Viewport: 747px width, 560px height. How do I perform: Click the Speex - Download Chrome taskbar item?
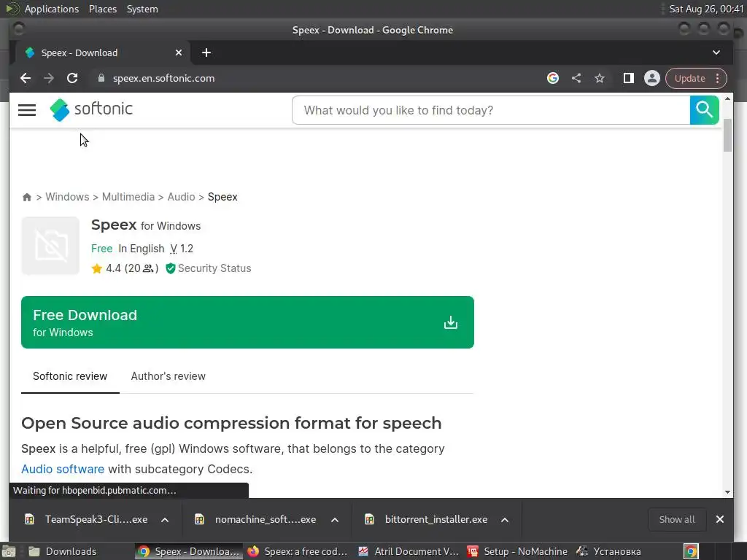pyautogui.click(x=189, y=551)
